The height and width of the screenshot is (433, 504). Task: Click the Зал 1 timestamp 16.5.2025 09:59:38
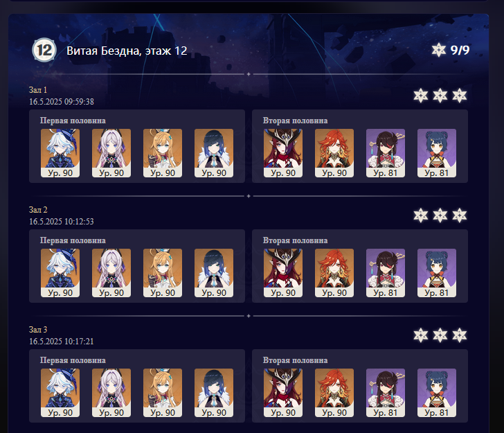pyautogui.click(x=62, y=102)
